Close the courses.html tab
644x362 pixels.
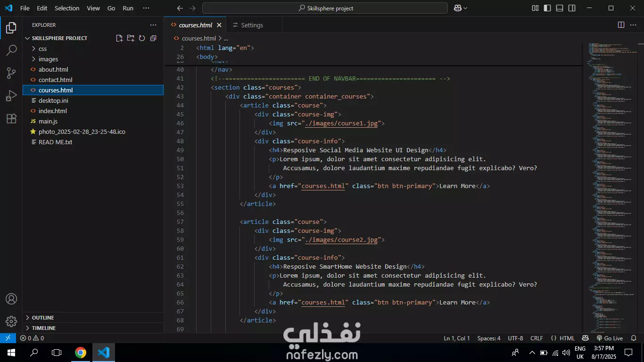pos(219,25)
